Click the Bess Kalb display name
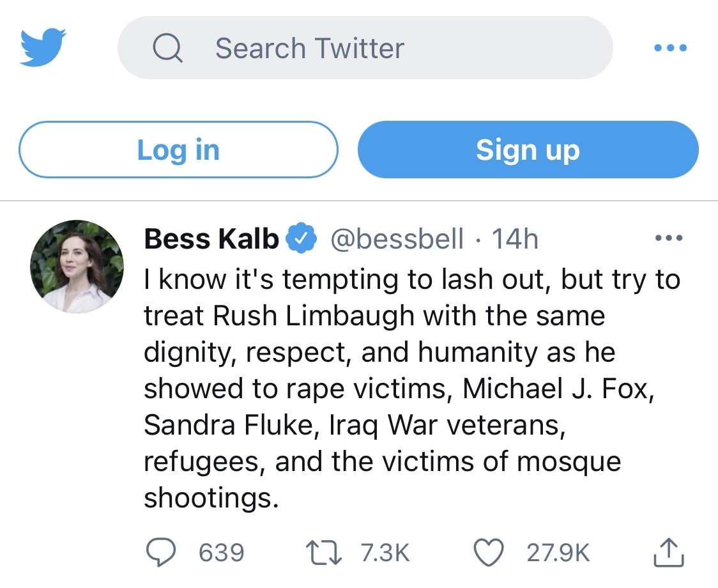 pos(211,240)
